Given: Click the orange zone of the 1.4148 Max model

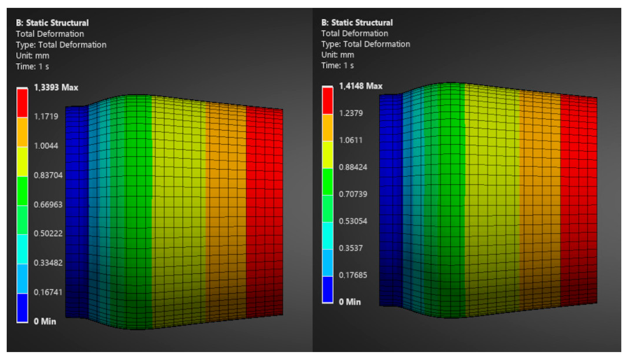Looking at the screenshot, I should tap(540, 201).
